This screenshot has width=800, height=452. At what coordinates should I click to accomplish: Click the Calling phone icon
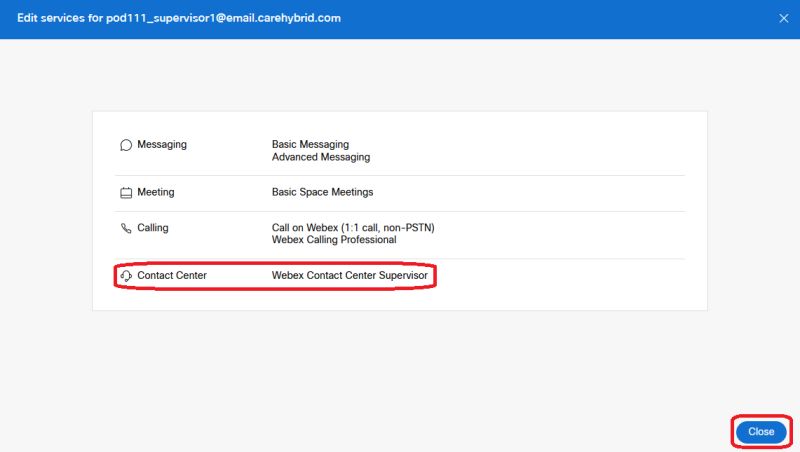126,228
